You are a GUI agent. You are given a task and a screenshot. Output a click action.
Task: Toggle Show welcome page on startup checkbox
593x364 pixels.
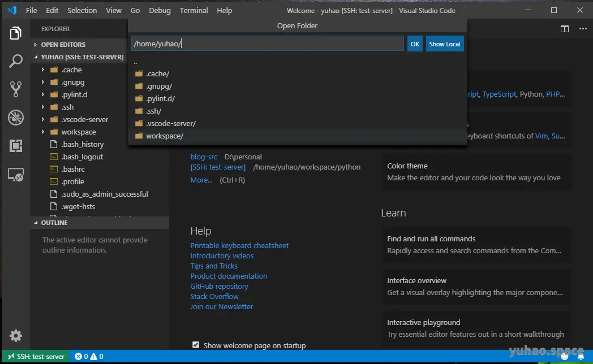(x=196, y=345)
